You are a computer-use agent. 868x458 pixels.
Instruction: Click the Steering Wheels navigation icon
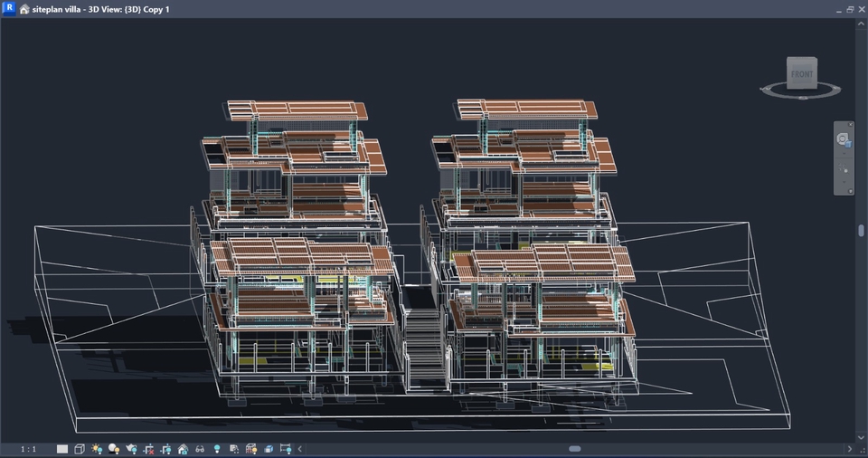[x=843, y=139]
